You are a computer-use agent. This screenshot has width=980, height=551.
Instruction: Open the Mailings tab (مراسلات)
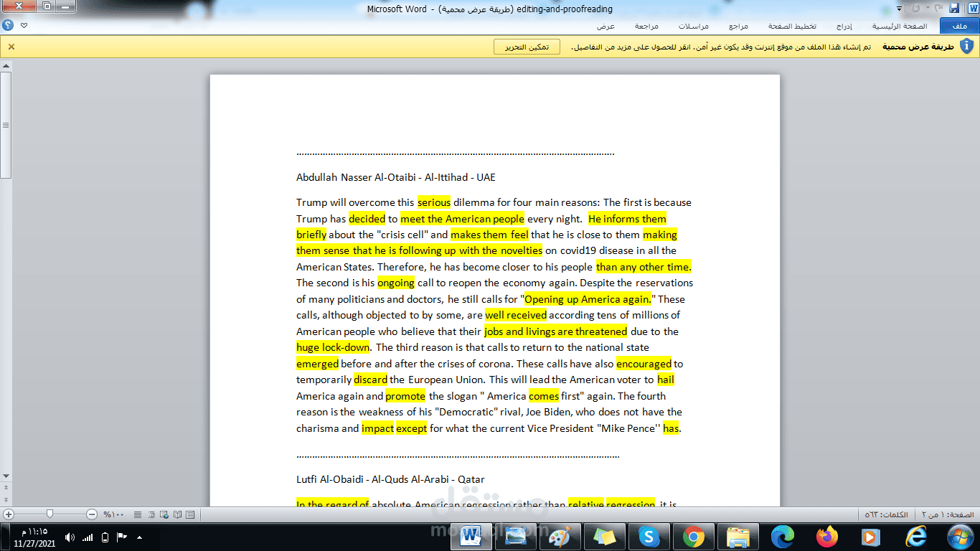click(x=694, y=26)
